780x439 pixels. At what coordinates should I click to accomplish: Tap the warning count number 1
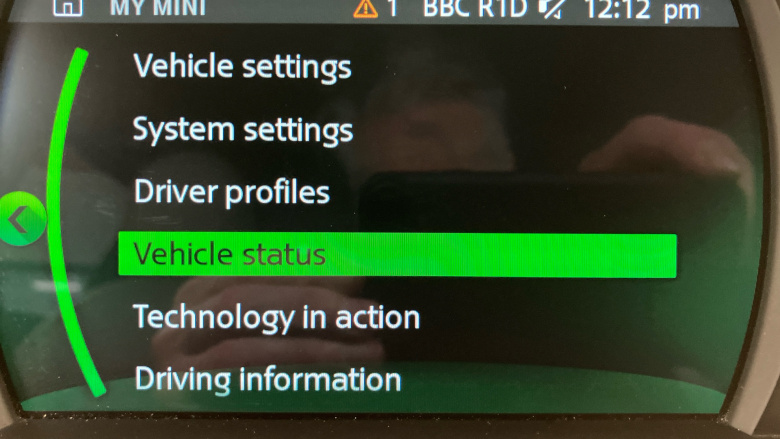click(x=392, y=8)
